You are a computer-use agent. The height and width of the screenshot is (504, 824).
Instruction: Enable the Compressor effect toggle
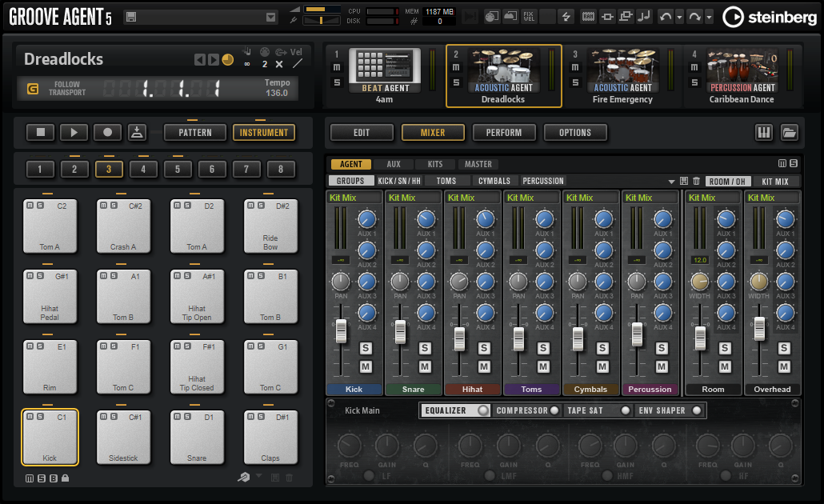coord(554,410)
